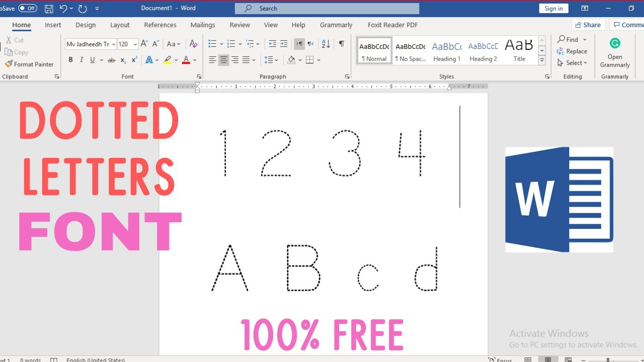Enable subscript formatting
This screenshot has height=362, width=644.
123,59
